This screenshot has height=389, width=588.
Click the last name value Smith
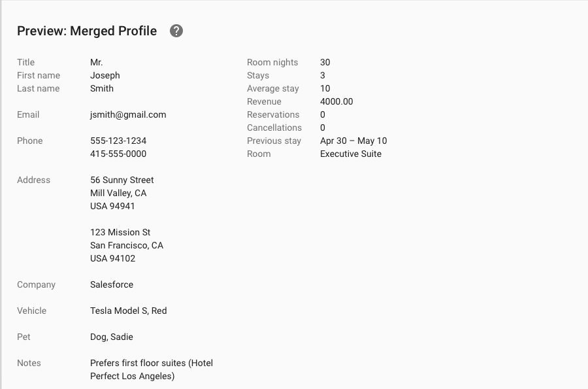coord(102,88)
